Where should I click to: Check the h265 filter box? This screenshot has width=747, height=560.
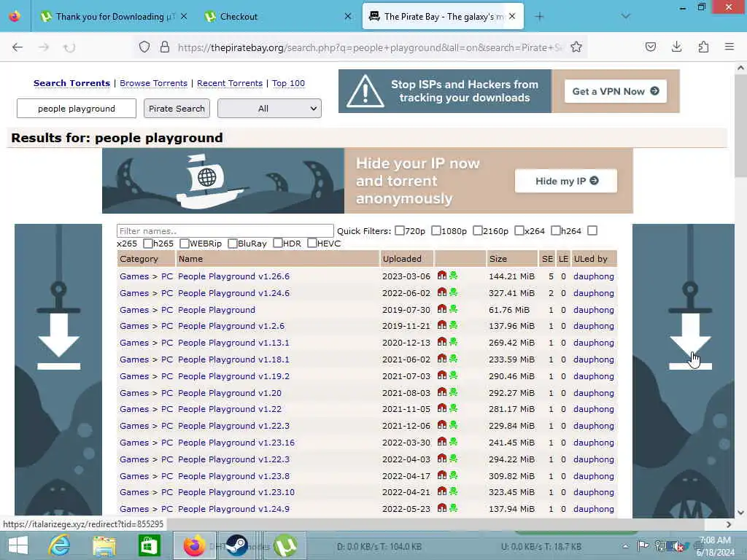point(147,244)
